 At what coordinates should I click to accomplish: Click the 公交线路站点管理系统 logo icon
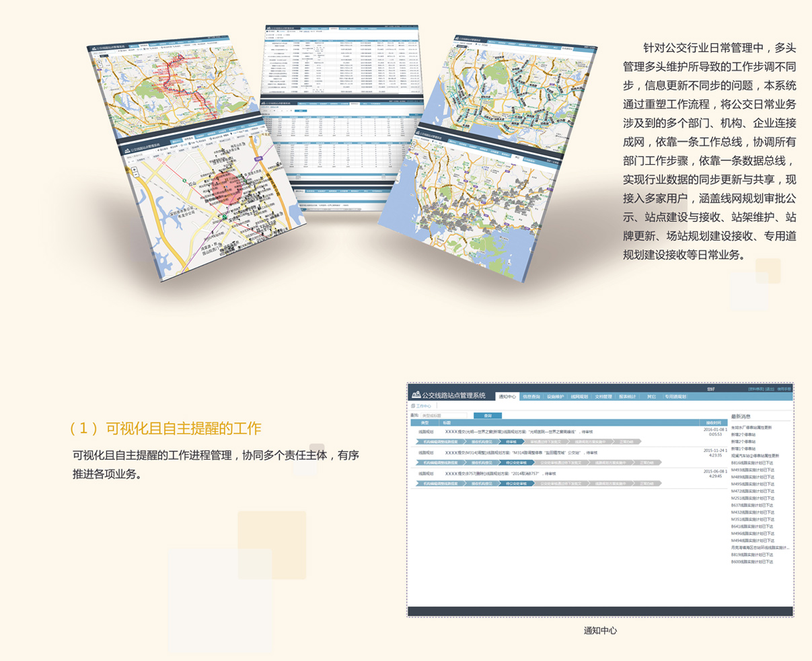[415, 395]
